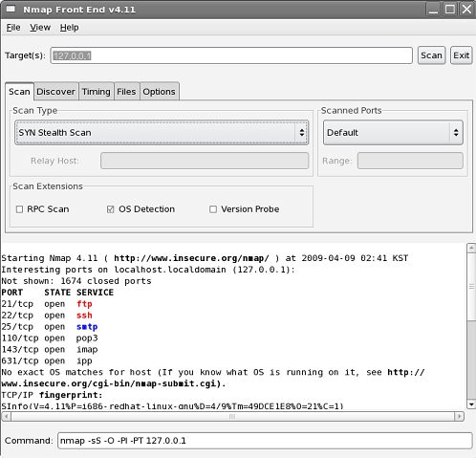The height and width of the screenshot is (458, 476).
Task: Maximize the Nmap Front End window
Action: coord(450,10)
